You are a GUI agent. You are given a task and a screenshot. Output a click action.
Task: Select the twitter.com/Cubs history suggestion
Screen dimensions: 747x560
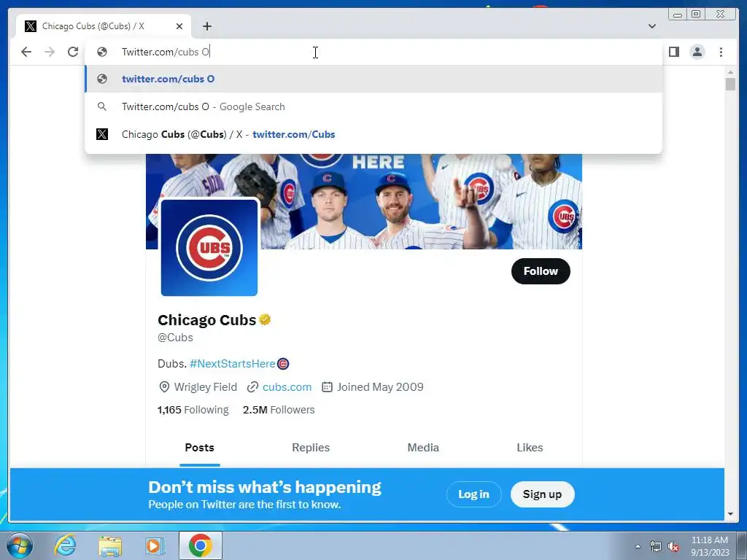tap(373, 134)
